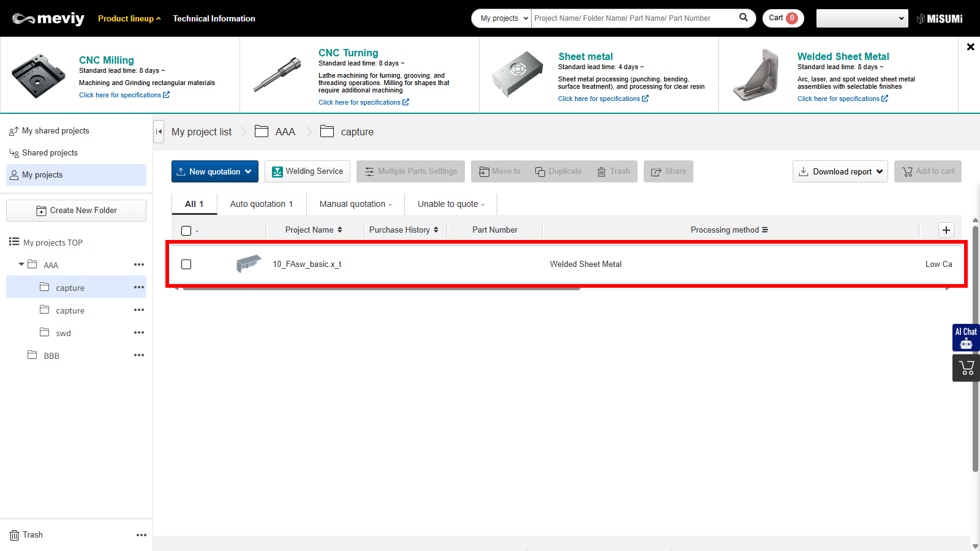Switch to Auto quotation tab
This screenshot has height=551, width=980.
pos(262,204)
